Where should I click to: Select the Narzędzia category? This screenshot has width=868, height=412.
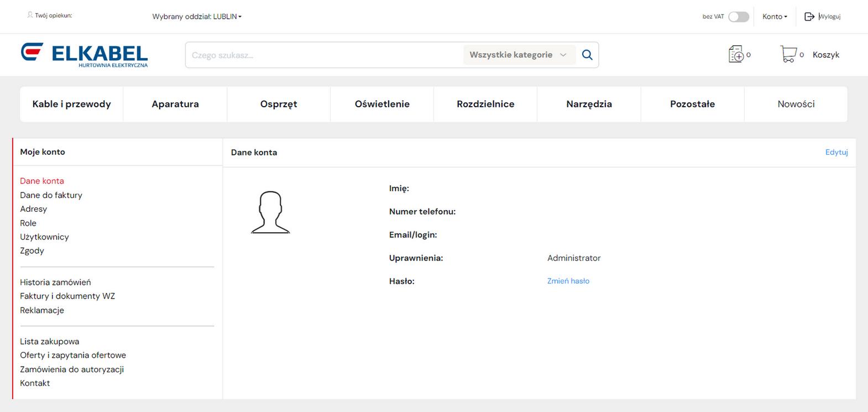coord(589,104)
